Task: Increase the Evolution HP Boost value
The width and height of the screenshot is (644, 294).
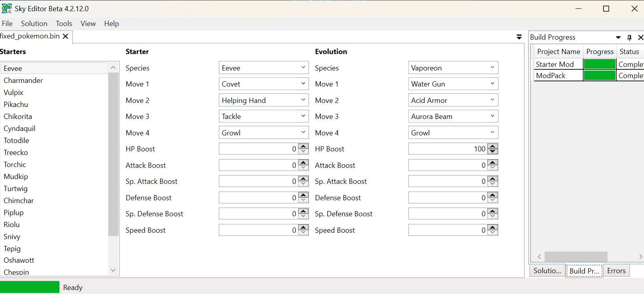Action: click(x=493, y=146)
